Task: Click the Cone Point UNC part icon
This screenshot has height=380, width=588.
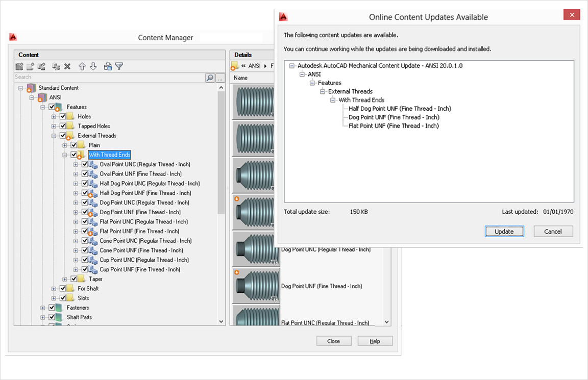Action: 92,241
